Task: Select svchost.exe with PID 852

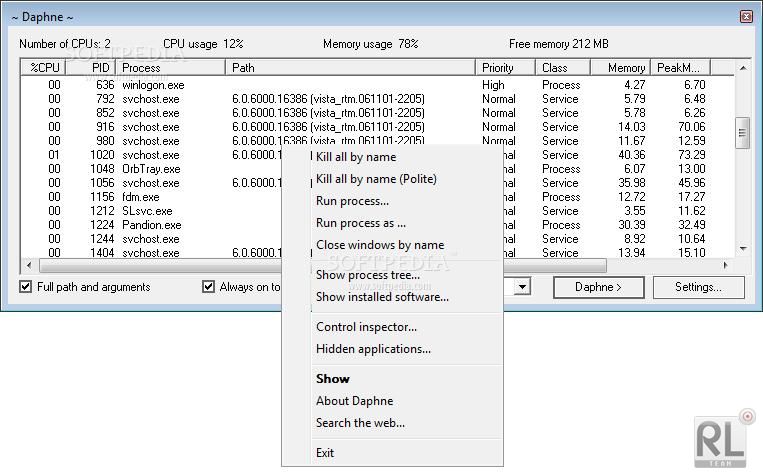Action: pyautogui.click(x=377, y=113)
